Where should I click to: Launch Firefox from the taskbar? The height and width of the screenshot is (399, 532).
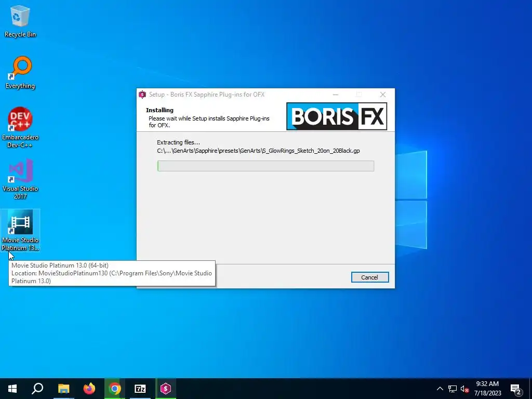[x=89, y=389]
